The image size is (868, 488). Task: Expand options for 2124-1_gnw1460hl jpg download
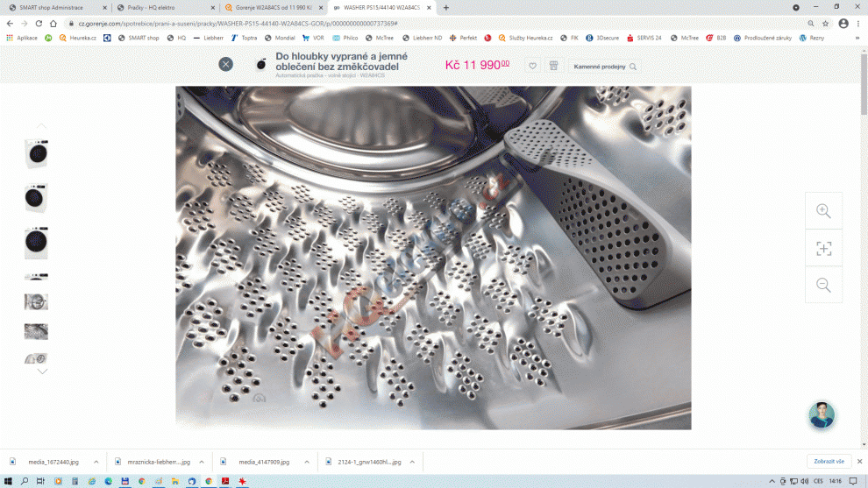click(412, 462)
